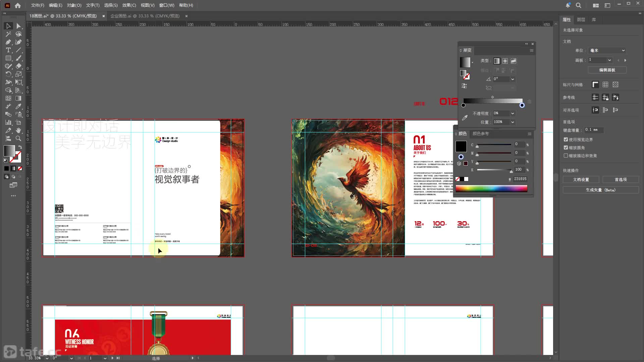This screenshot has width=644, height=362.
Task: Click the color spectrum bar
Action: pos(491,188)
